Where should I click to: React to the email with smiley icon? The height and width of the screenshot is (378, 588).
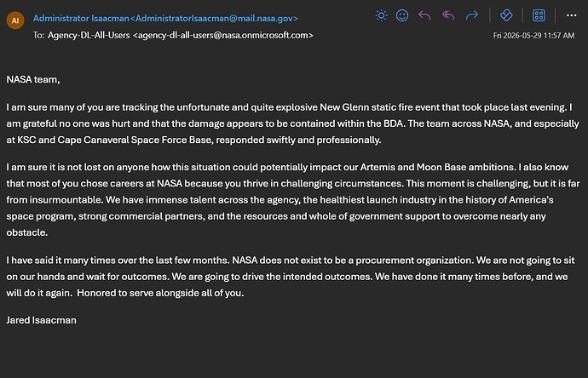[x=402, y=15]
